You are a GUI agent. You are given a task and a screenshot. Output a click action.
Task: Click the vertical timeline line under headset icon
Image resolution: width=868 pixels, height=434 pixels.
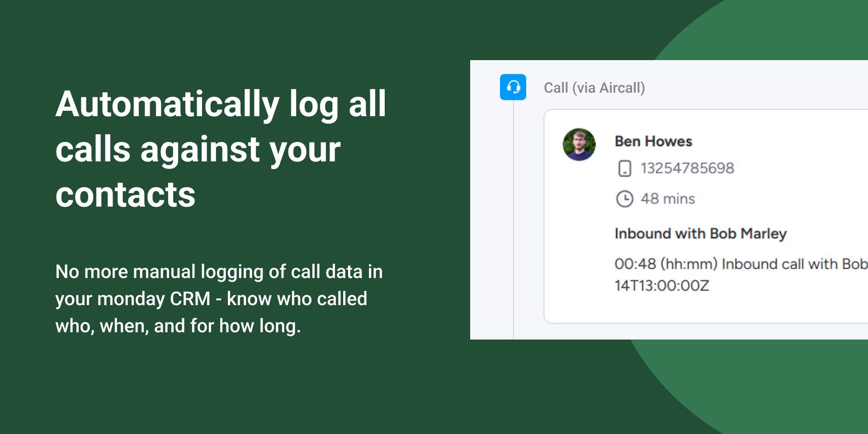point(514,219)
